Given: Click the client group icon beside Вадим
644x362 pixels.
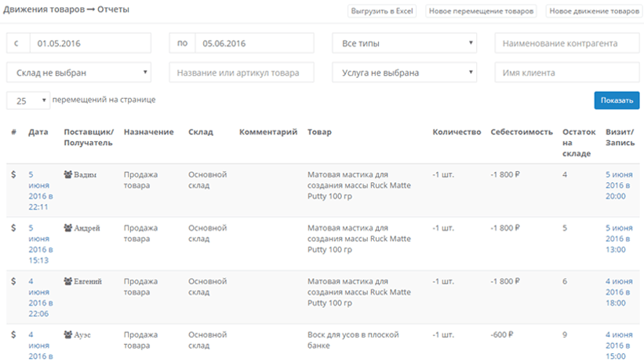Looking at the screenshot, I should click(x=67, y=174).
